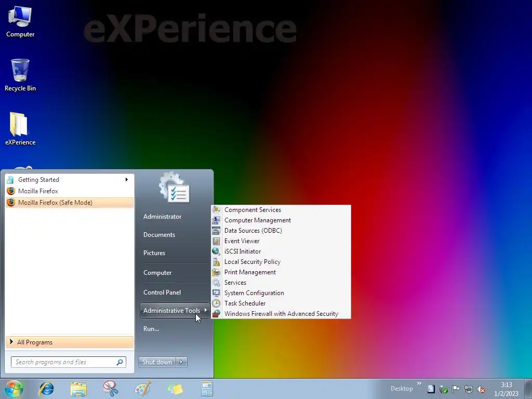Viewport: 532px width, 399px height.
Task: Select Services entry text
Action: click(x=235, y=283)
